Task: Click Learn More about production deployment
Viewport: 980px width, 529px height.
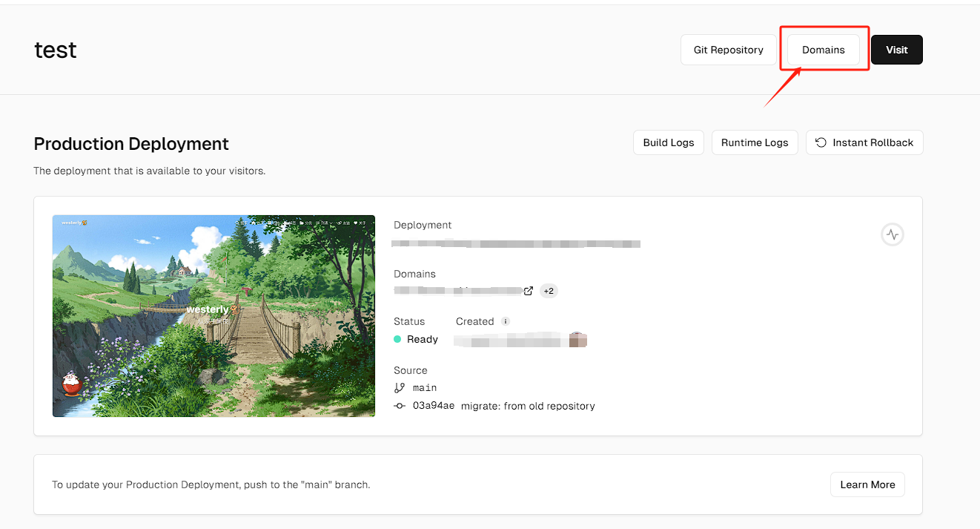Action: pos(867,484)
